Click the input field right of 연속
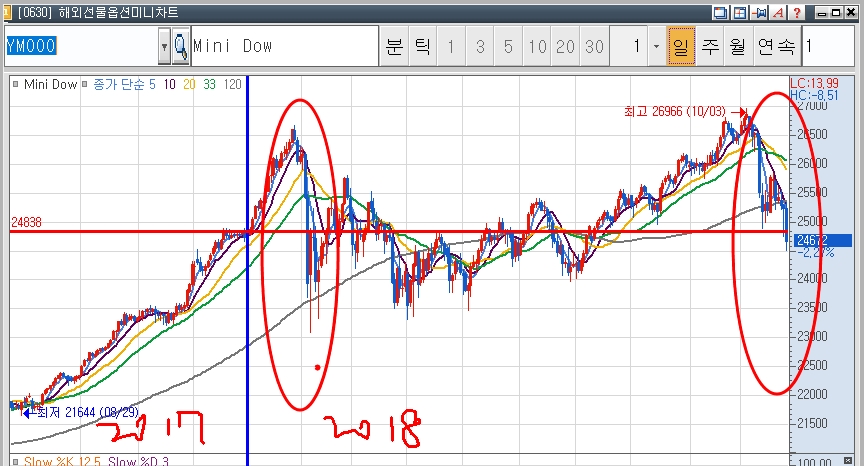This screenshot has width=864, height=466. (829, 46)
